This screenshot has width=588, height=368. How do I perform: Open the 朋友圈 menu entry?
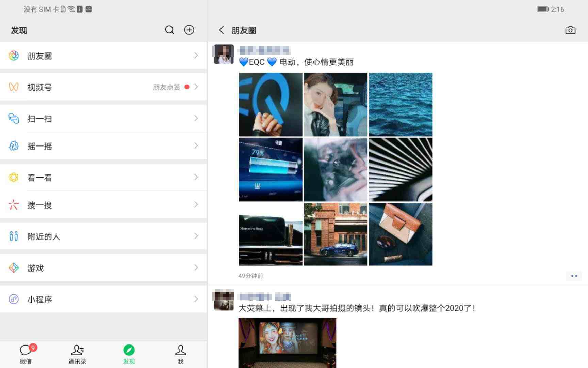click(x=103, y=56)
